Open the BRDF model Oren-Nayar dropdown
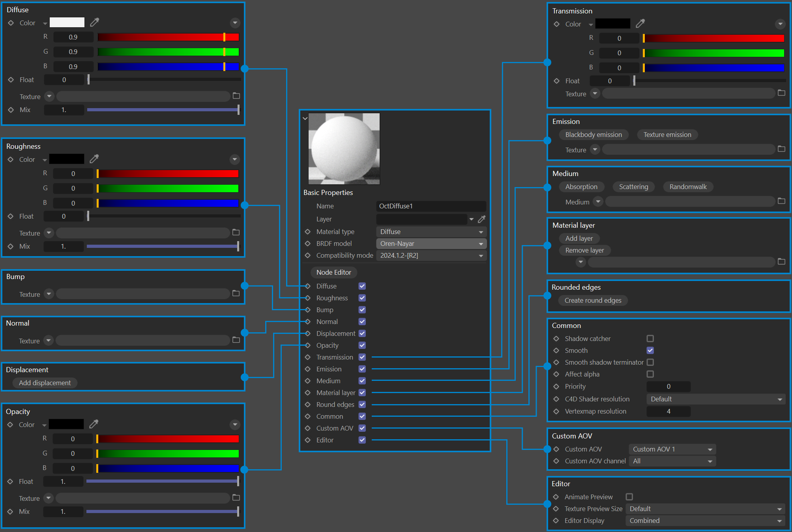This screenshot has width=792, height=532. [x=431, y=244]
